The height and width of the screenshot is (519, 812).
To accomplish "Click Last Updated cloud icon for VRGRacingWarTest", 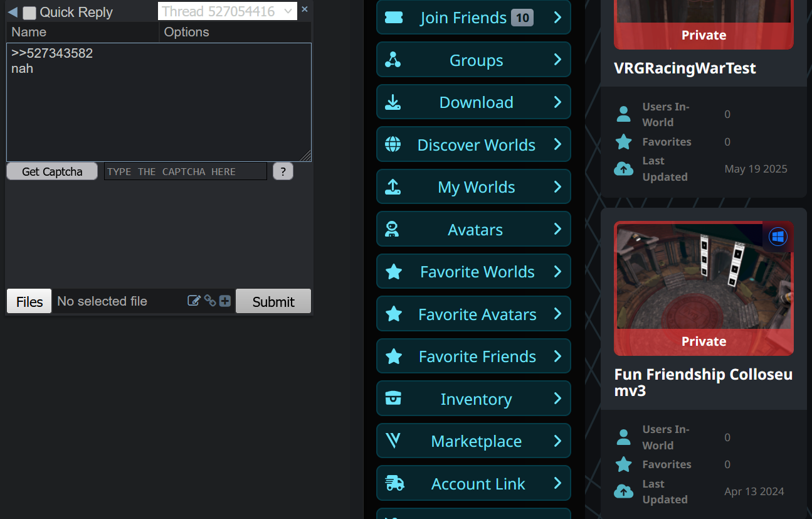I will (x=623, y=169).
